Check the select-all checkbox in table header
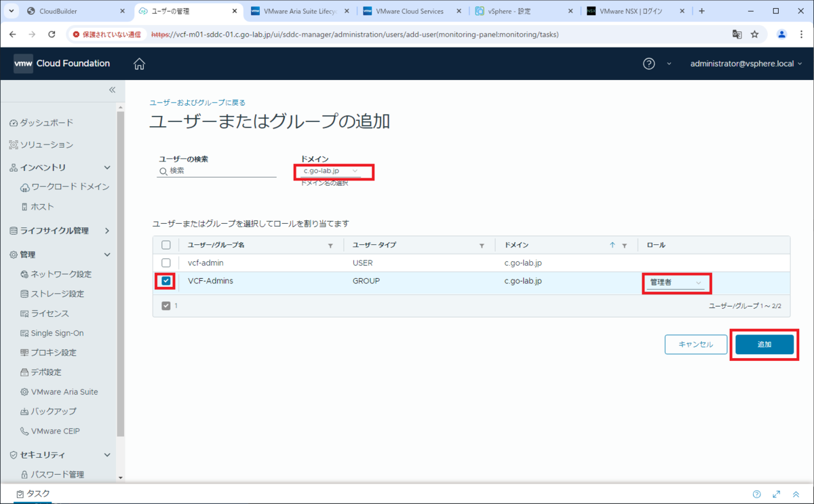 (166, 246)
